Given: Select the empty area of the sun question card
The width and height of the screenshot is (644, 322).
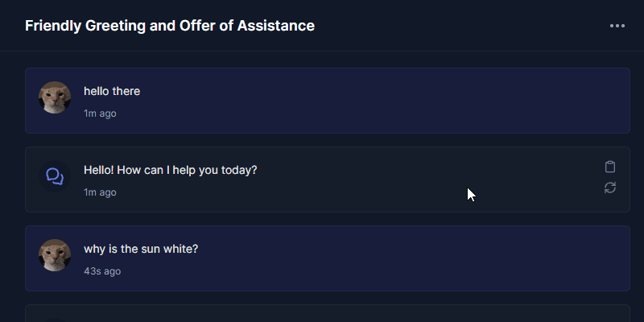Looking at the screenshot, I should coord(369,258).
